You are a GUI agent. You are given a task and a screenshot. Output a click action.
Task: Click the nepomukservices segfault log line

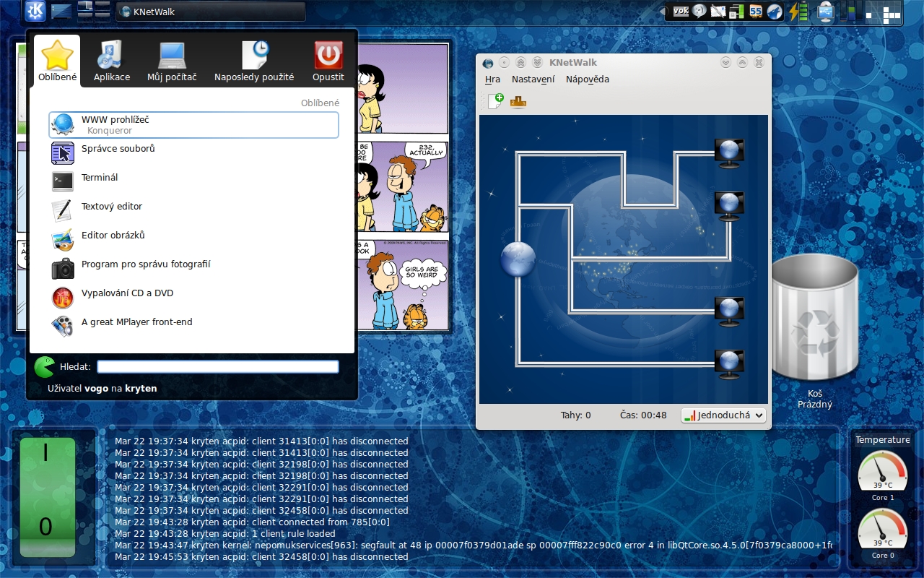coord(474,545)
